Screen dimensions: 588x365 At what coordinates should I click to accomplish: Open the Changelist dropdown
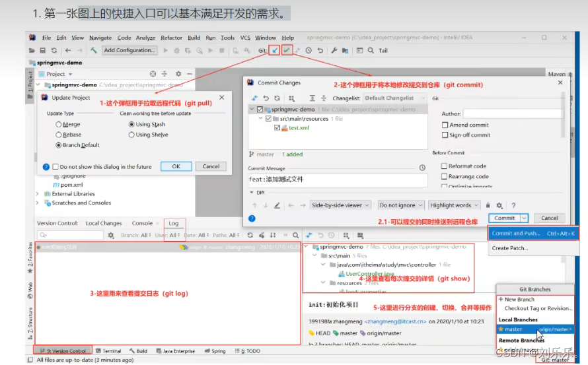pos(395,98)
